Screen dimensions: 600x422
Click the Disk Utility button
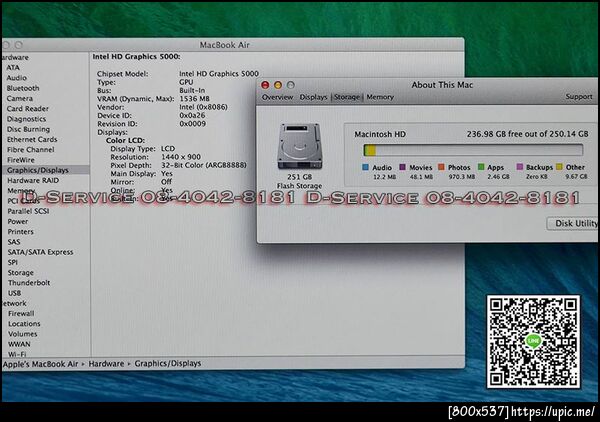[x=573, y=223]
